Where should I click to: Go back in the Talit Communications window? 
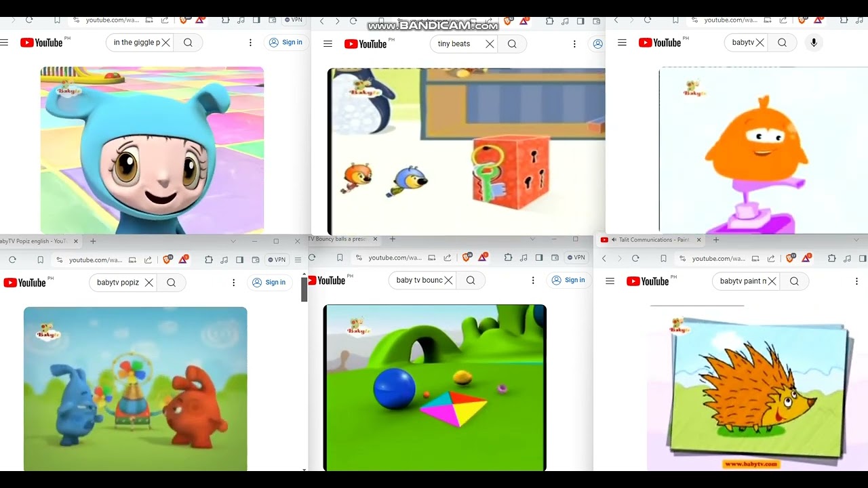click(x=604, y=258)
